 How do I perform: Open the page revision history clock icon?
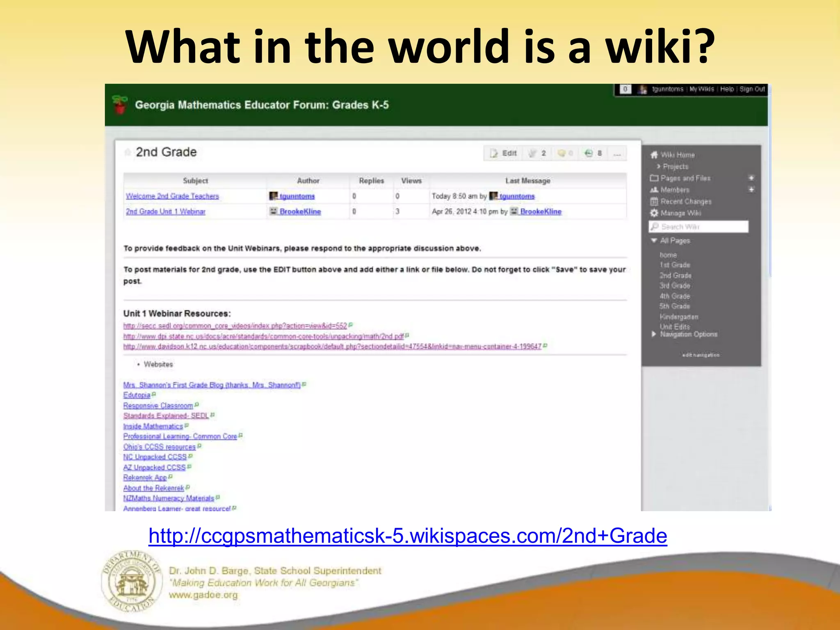coord(589,153)
